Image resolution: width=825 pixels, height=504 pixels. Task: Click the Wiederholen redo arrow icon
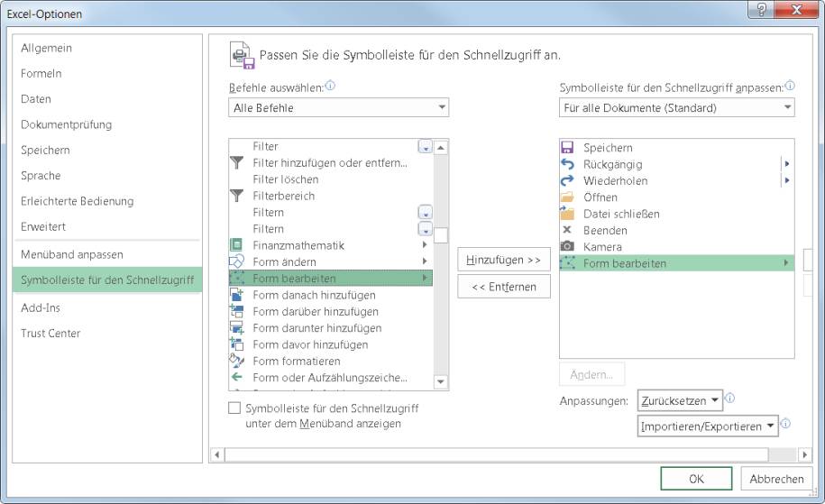tap(567, 180)
